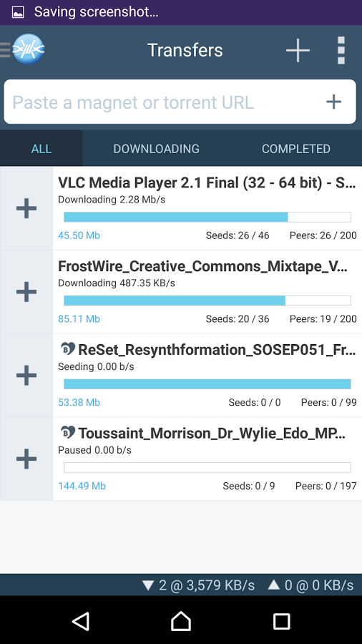Open the three-dot overflow menu
This screenshot has width=362, height=644.
(x=341, y=51)
